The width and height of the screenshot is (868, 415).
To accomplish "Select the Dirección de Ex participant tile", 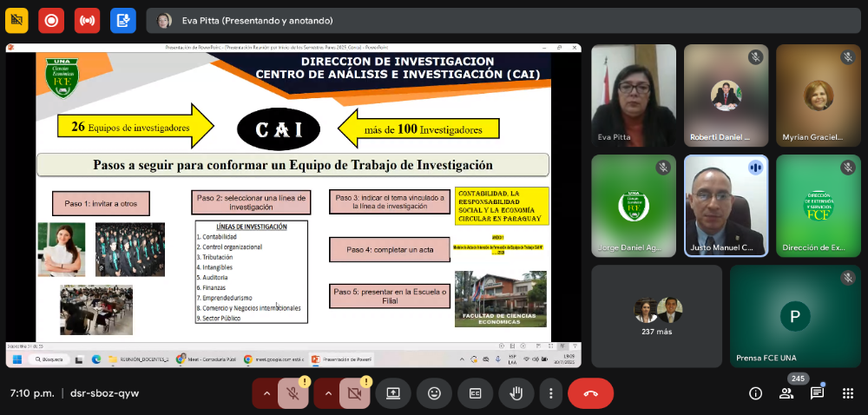I will click(x=819, y=206).
